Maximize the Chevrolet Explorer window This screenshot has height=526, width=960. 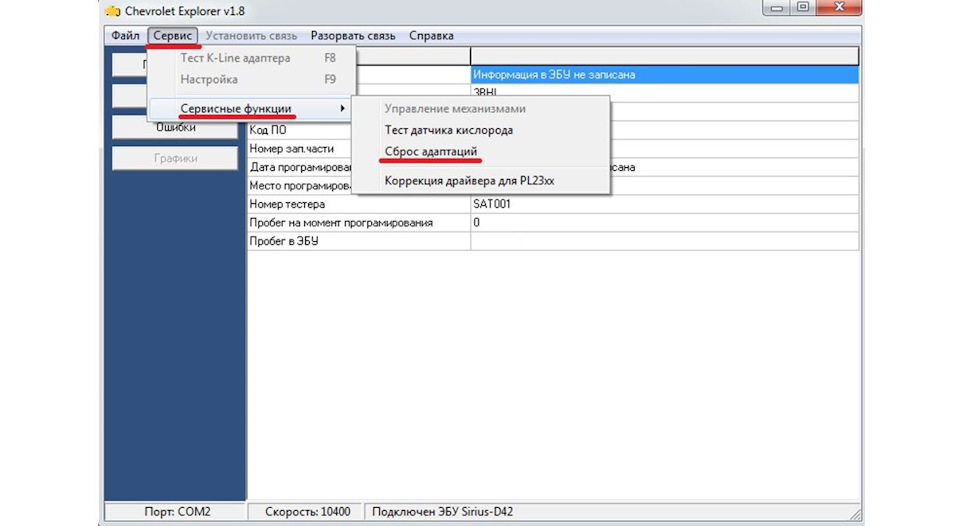803,7
